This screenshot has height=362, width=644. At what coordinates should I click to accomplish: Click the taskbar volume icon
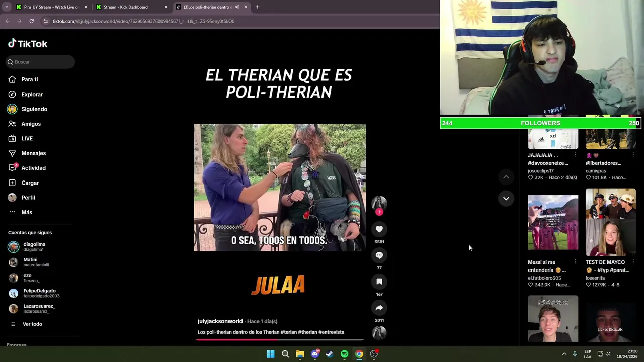coord(608,354)
